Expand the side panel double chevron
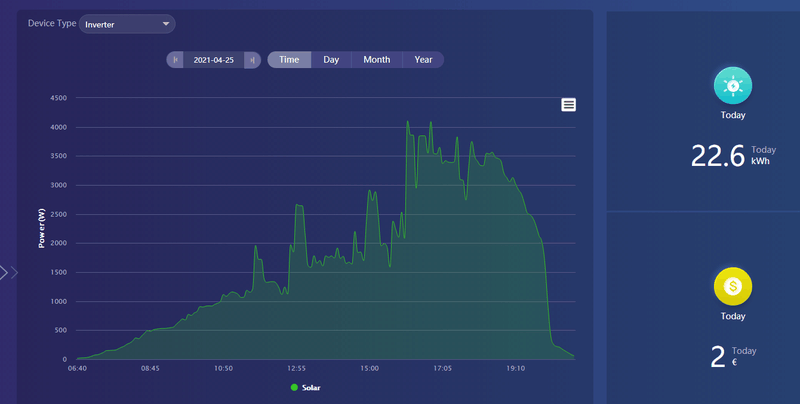 coord(9,273)
